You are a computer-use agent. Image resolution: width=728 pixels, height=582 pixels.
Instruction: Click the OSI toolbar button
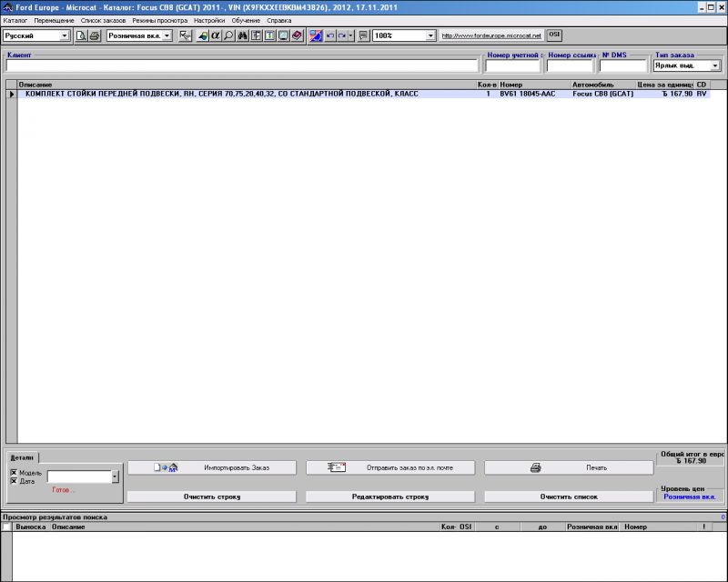click(x=554, y=35)
